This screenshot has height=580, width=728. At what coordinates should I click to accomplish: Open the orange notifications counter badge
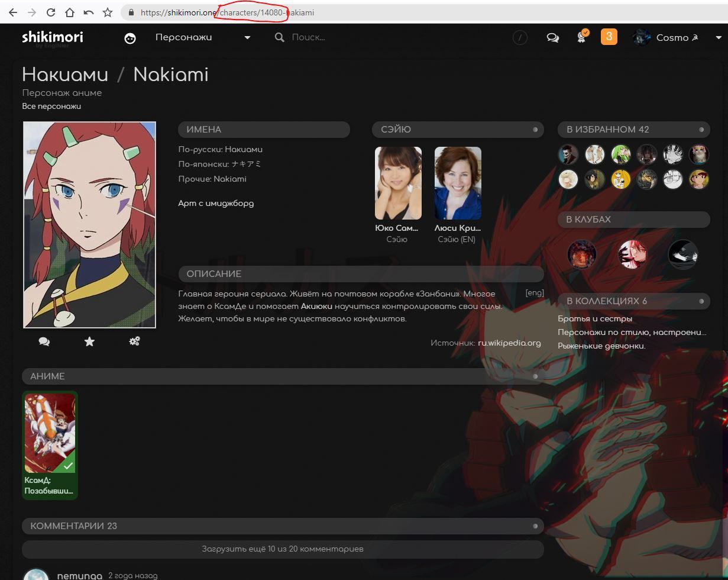point(609,37)
